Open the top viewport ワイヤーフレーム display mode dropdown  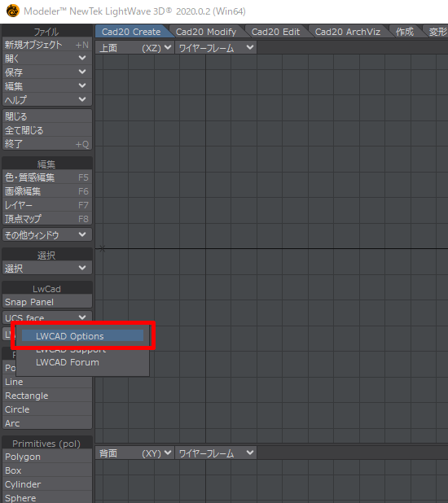pyautogui.click(x=216, y=48)
